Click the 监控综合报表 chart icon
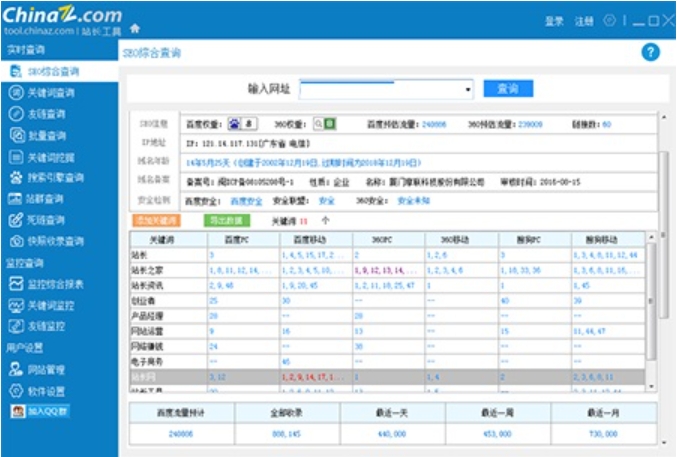 (16, 284)
